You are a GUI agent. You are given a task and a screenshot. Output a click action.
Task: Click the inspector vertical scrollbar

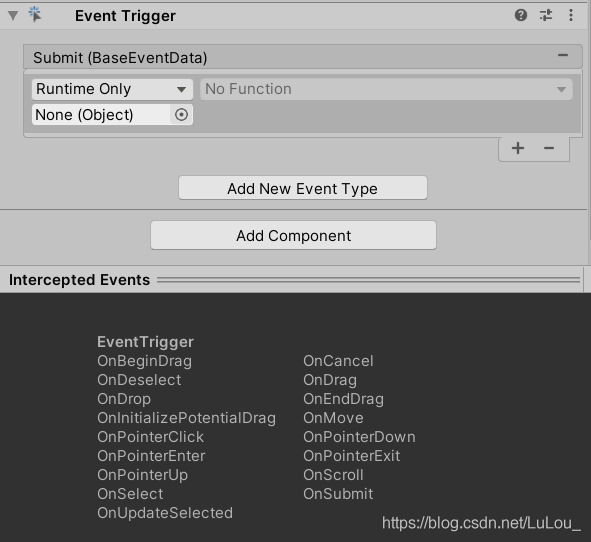pyautogui.click(x=589, y=121)
